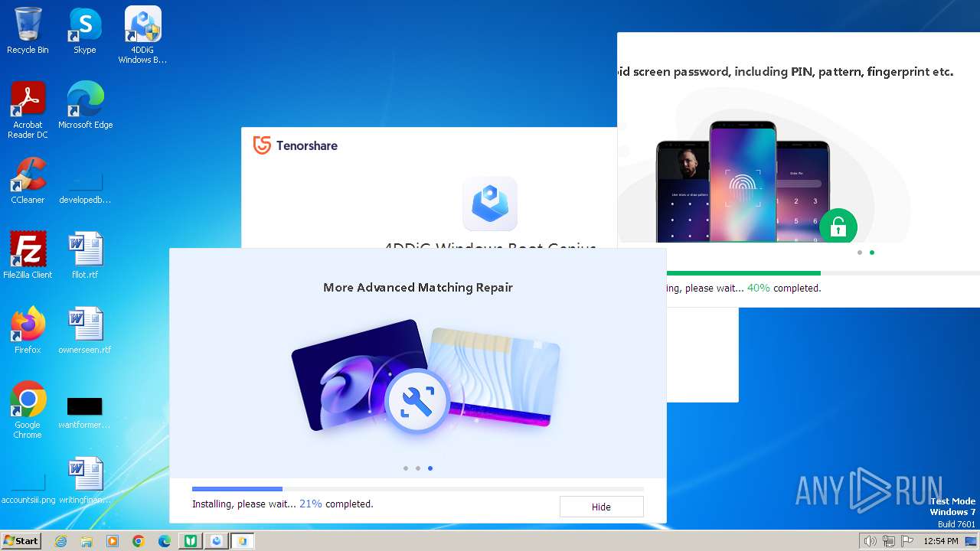The width and height of the screenshot is (980, 551).
Task: Open the Start menu
Action: pos(21,541)
